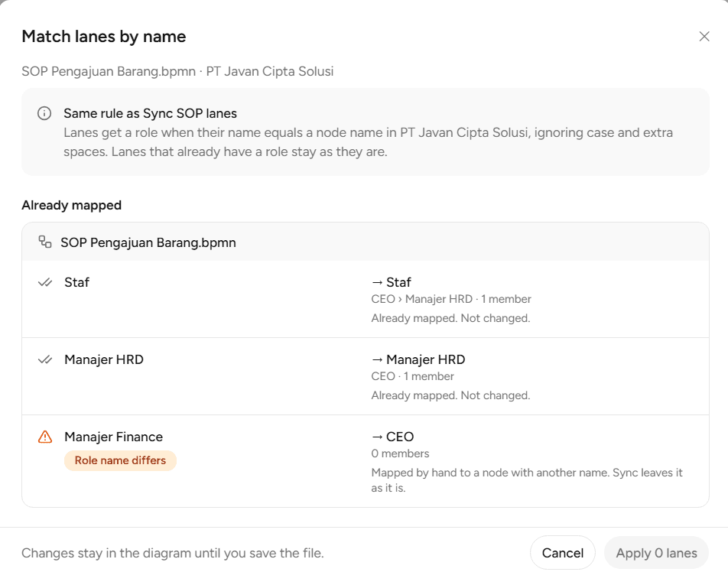
Task: Click Already mapped. Not changed. under Manajer HRD
Action: [451, 395]
